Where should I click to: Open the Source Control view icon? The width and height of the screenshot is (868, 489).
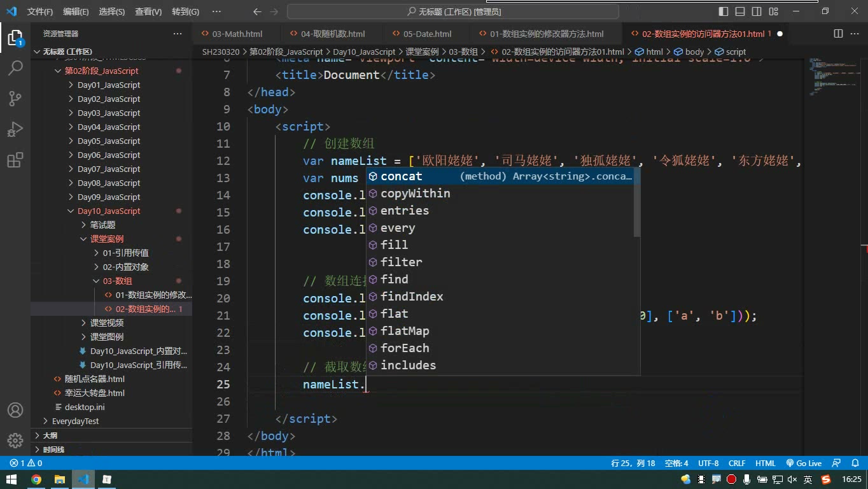coord(15,99)
